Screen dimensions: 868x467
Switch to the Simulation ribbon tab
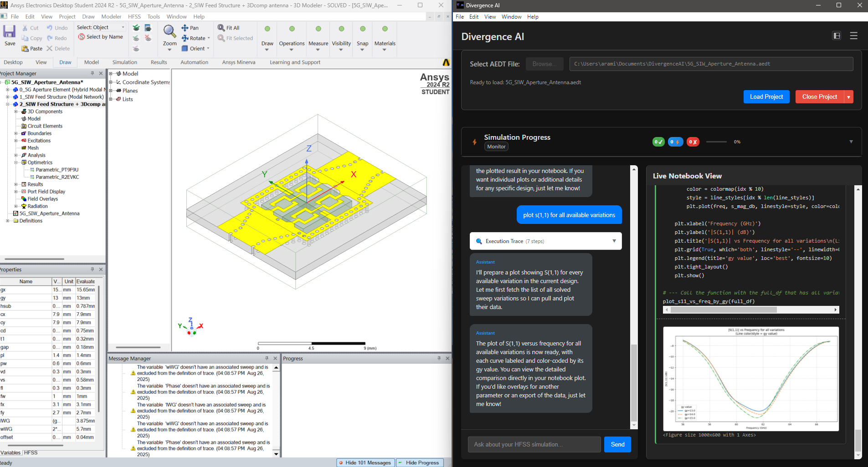(124, 62)
